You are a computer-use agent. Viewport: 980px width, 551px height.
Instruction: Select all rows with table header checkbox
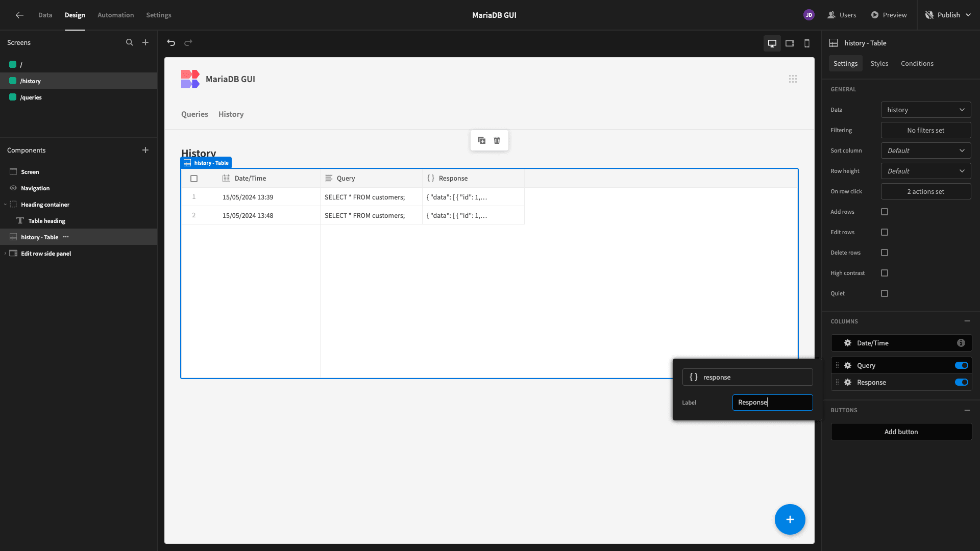(x=194, y=179)
